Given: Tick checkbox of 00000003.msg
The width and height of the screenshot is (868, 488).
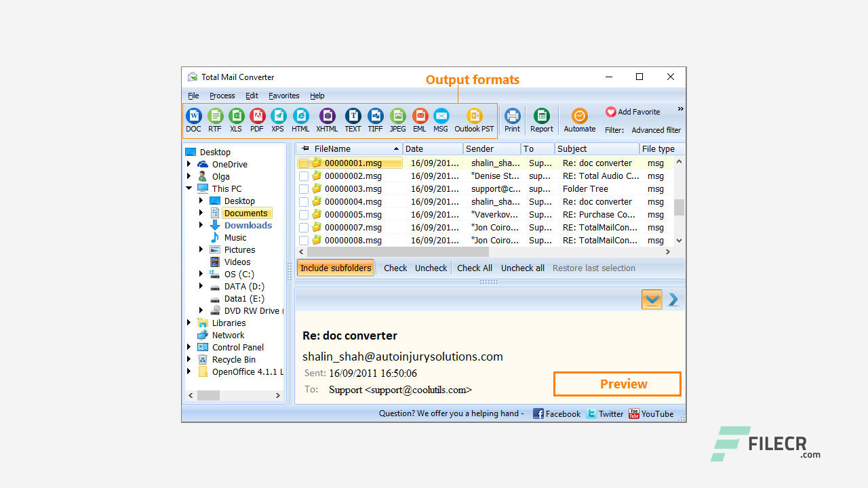Looking at the screenshot, I should (x=304, y=189).
